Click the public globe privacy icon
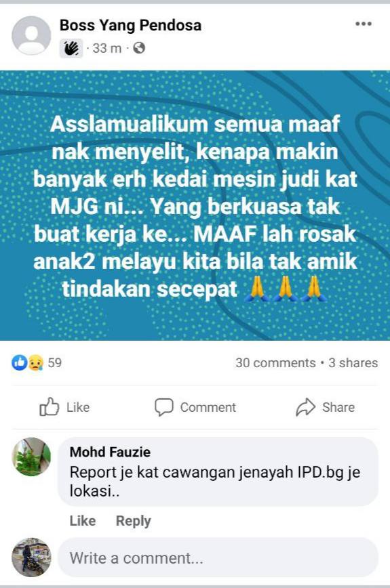Screen dimensions: 390x588 click(139, 48)
